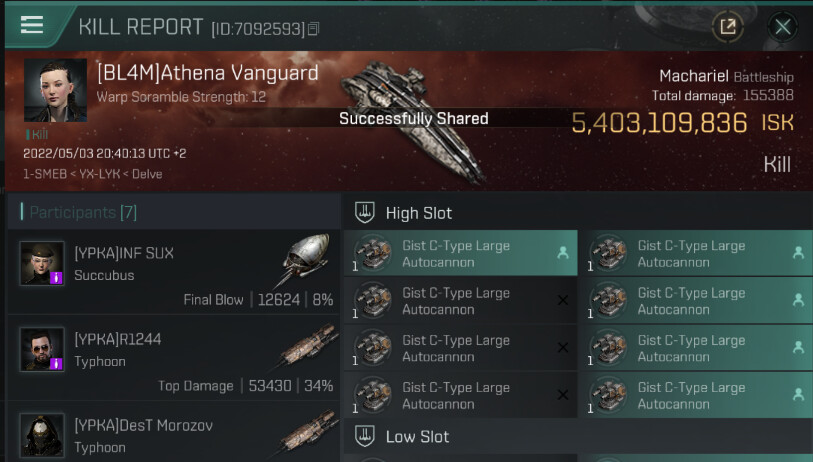Screen dimensions: 813x462
Task: Expand the Low Slot section
Action: (417, 437)
